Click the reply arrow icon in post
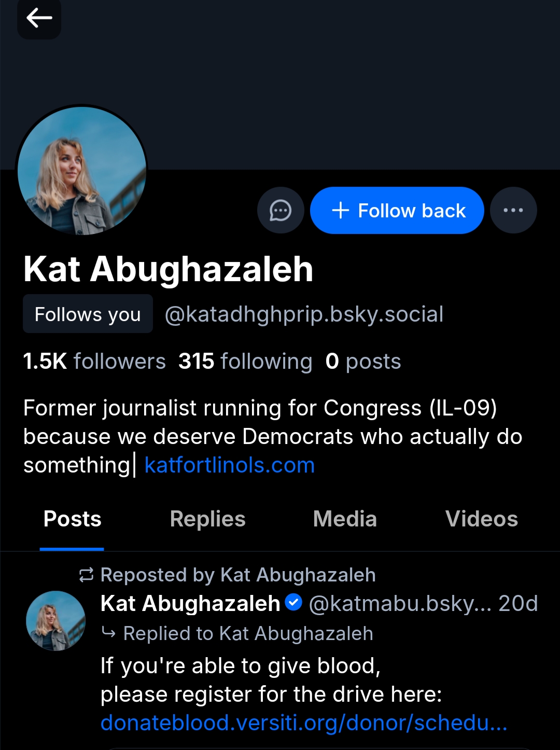The width and height of the screenshot is (560, 750). pos(109,633)
